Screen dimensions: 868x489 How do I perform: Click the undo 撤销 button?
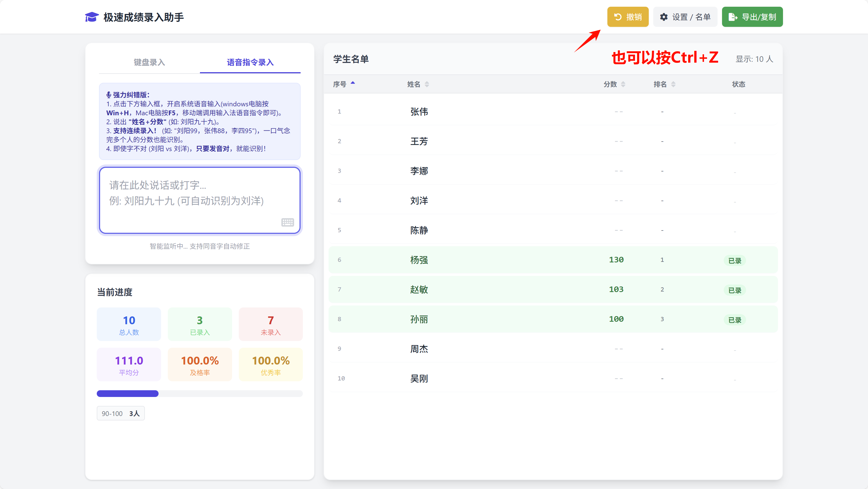click(x=628, y=17)
